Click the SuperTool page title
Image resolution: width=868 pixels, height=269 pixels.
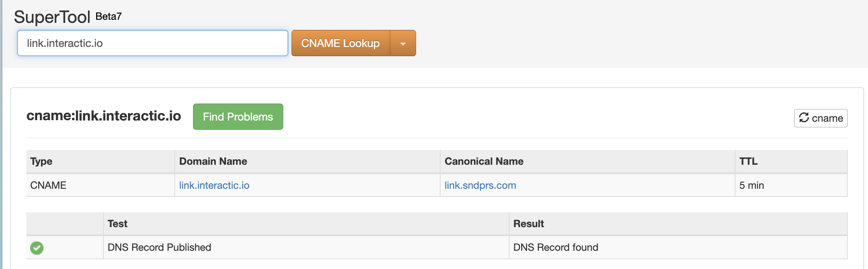(52, 17)
